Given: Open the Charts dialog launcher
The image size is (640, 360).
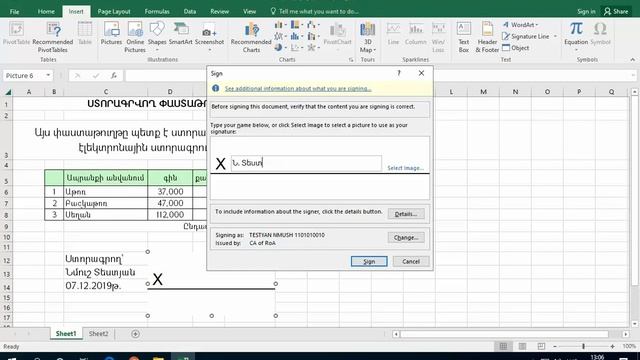Looking at the screenshot, I should click(x=351, y=60).
